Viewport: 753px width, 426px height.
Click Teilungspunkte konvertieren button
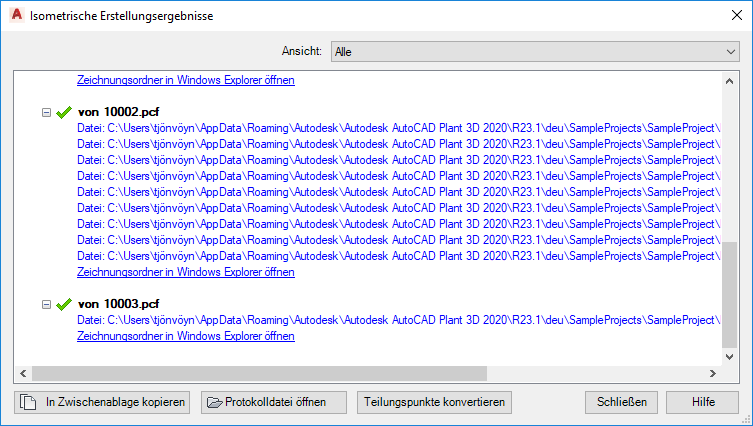434,402
